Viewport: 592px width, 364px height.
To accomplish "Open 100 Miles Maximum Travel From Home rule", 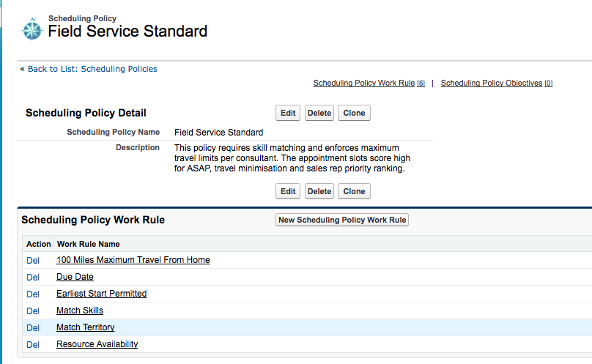I will tap(133, 260).
